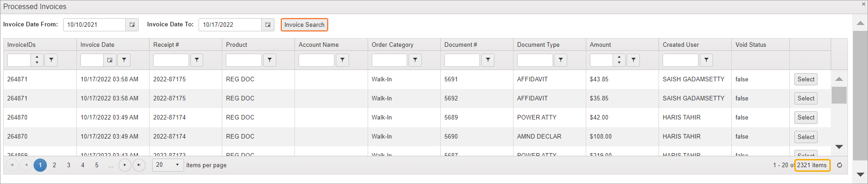The image size is (868, 184).
Task: Open the items per page dropdown
Action: coord(177,165)
